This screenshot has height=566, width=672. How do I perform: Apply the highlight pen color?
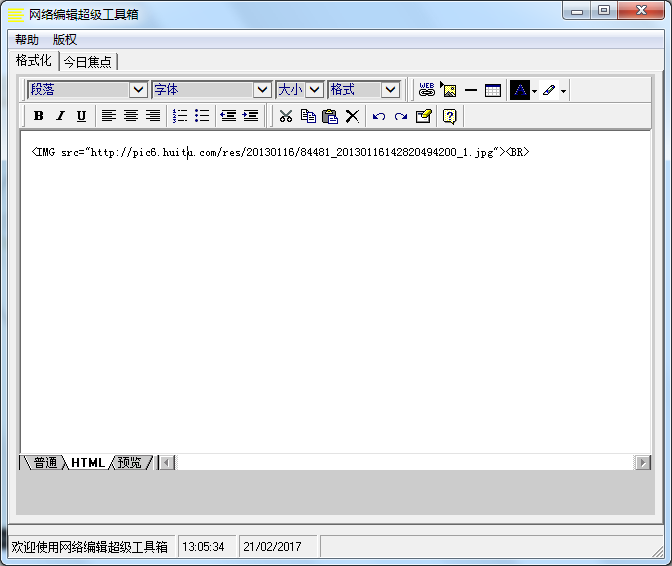point(549,90)
